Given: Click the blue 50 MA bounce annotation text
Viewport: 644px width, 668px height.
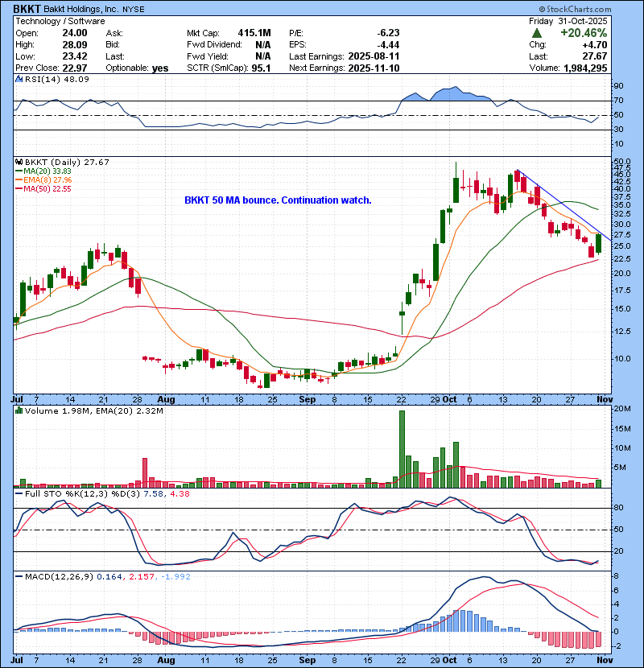Looking at the screenshot, I should (278, 200).
